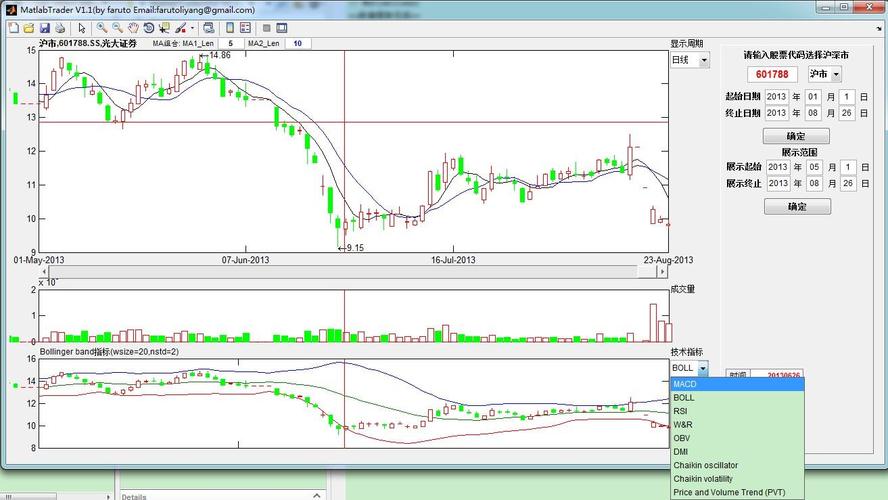Click the Open File folder icon
888x500 pixels.
click(29, 28)
